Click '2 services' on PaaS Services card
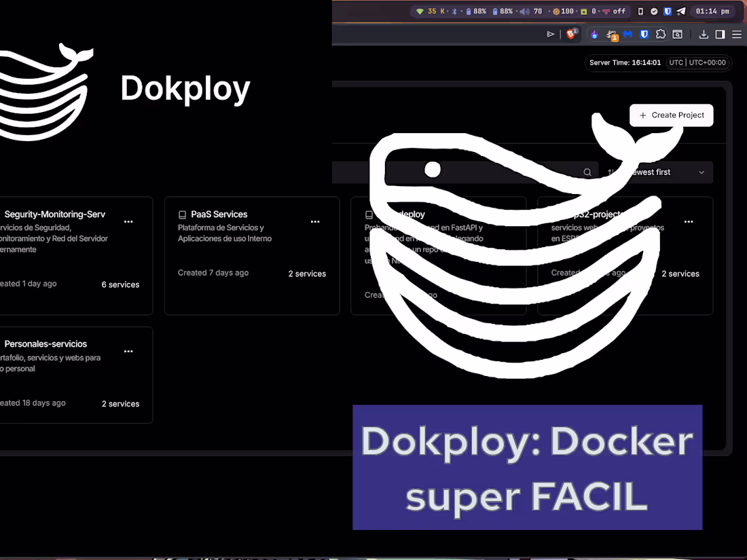Image resolution: width=747 pixels, height=560 pixels. coord(307,274)
